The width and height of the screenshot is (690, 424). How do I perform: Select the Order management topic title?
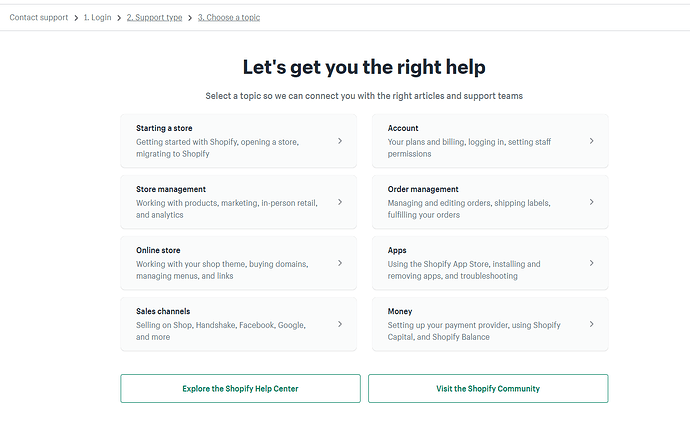[423, 189]
